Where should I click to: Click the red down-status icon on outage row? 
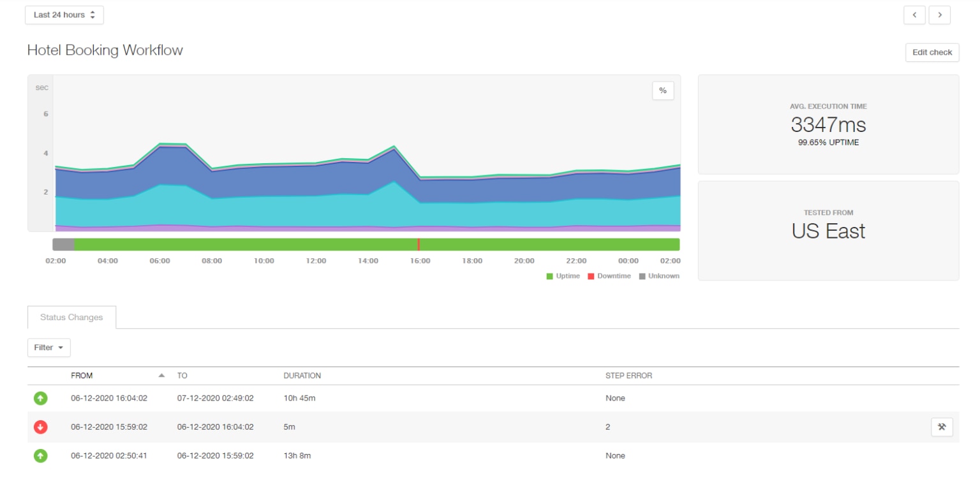tap(40, 427)
